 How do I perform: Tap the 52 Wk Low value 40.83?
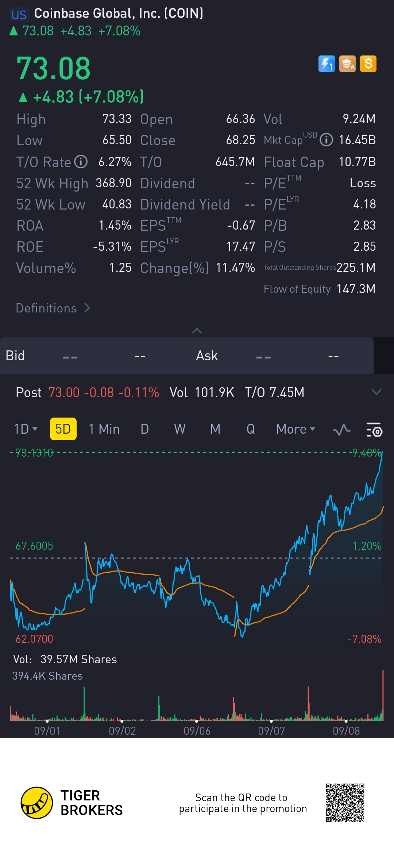click(117, 204)
